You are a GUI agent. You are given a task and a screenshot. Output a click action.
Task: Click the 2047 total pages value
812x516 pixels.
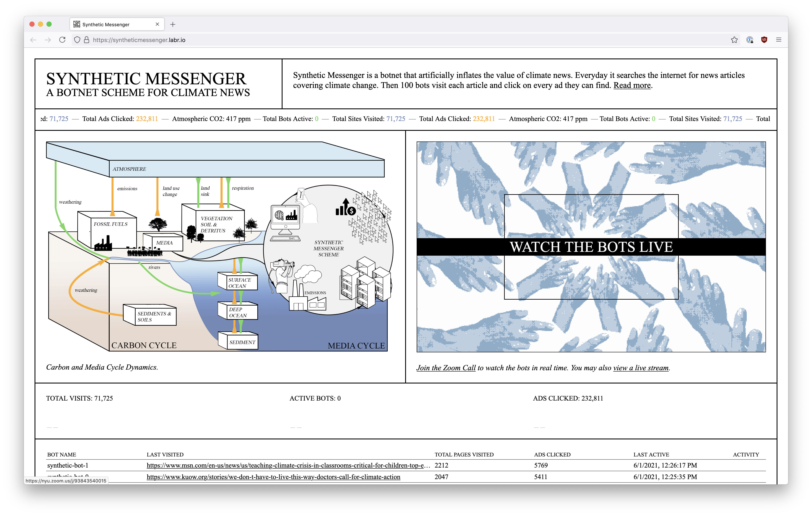pos(441,477)
